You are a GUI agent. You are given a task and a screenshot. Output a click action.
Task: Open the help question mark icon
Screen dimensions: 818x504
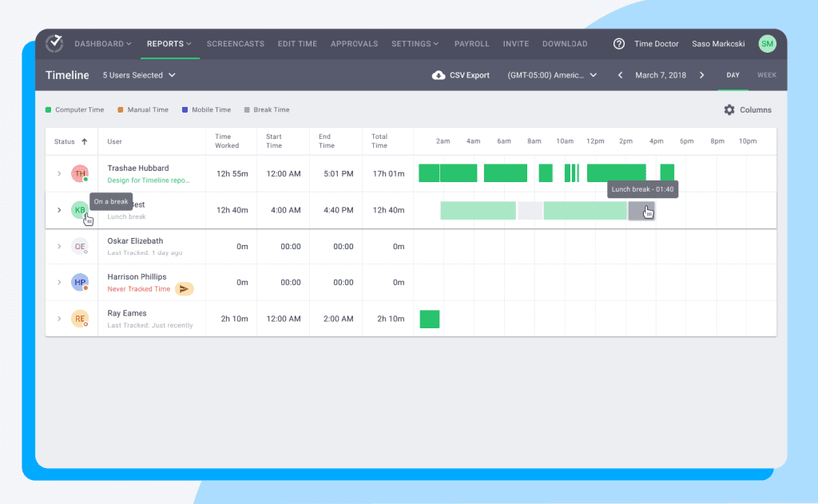(618, 44)
